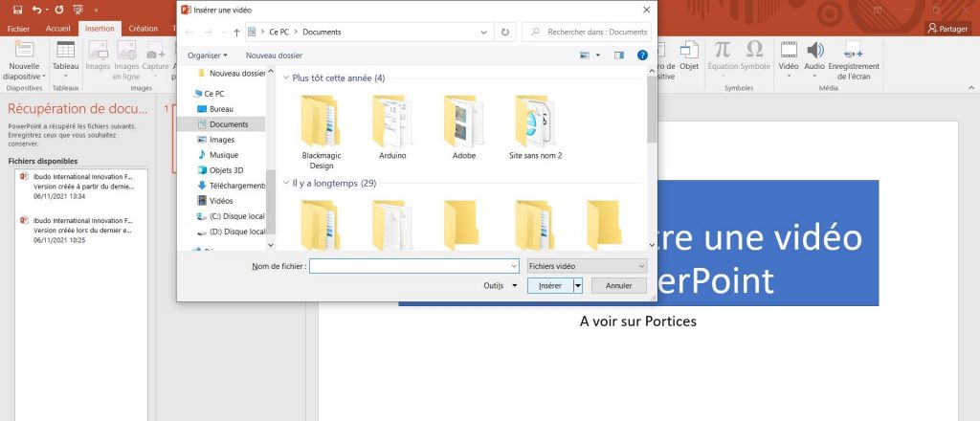This screenshot has height=421, width=980.
Task: Click the view mode icon in dialog
Action: point(585,55)
